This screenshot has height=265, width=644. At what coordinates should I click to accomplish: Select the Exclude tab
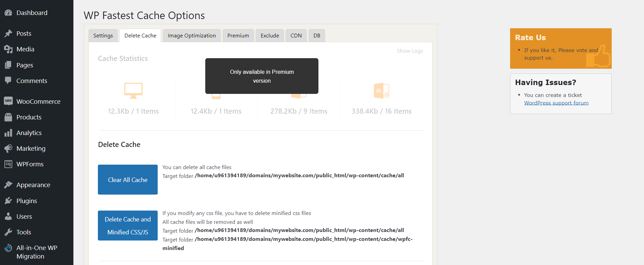coord(270,36)
